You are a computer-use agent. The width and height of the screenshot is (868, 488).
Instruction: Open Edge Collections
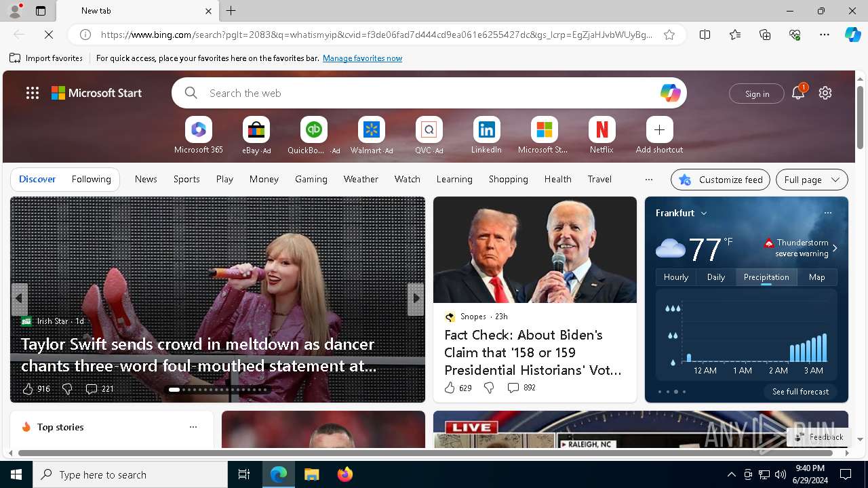pyautogui.click(x=765, y=35)
